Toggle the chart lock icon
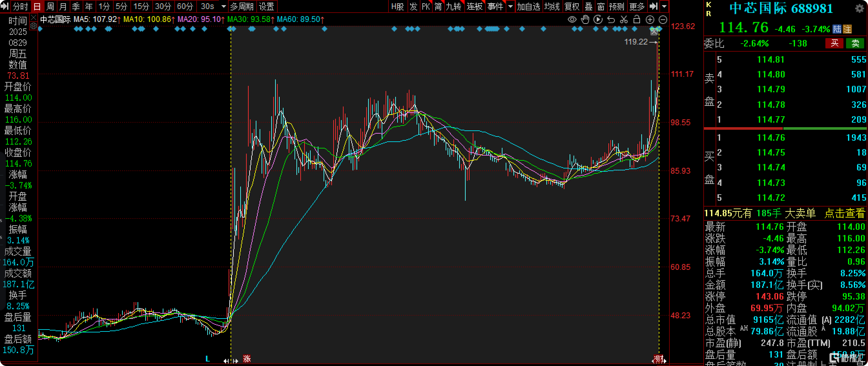868x366 pixels. [636, 20]
